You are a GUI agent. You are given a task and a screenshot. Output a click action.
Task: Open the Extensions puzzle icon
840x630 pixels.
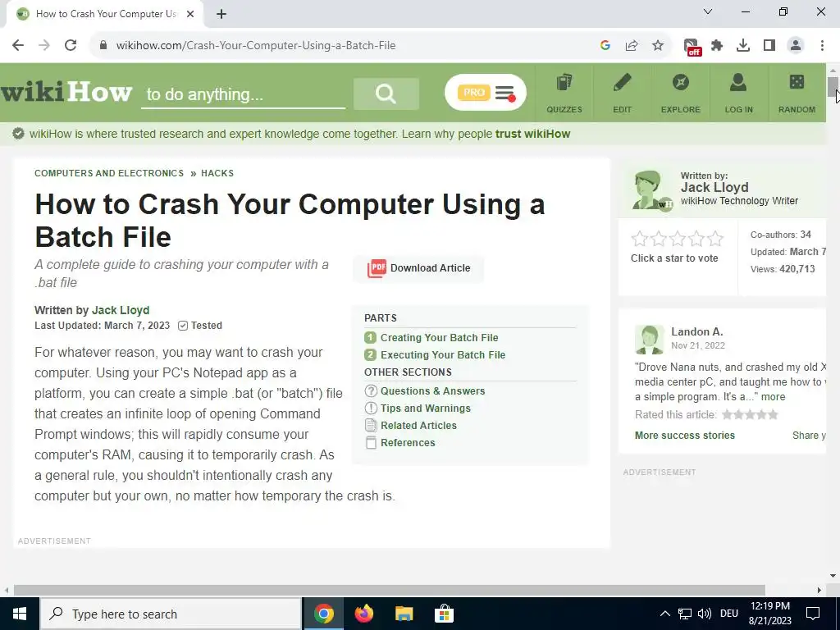(717, 46)
